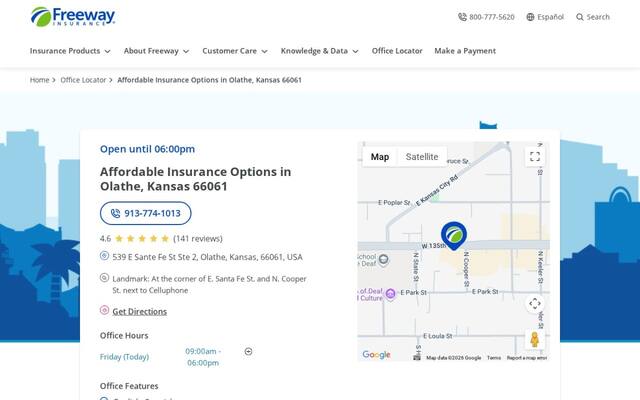The width and height of the screenshot is (640, 400).
Task: Click the address location pin icon
Action: 104,256
